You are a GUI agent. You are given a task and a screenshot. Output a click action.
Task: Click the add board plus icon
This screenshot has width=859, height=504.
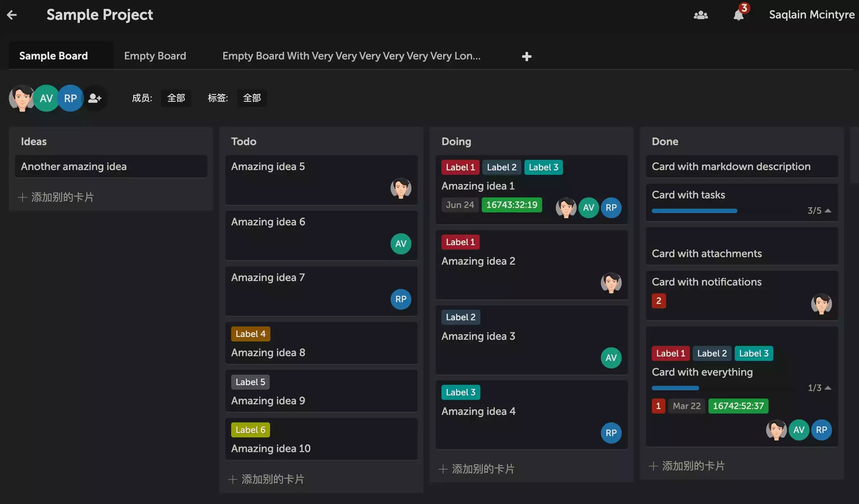click(x=526, y=56)
